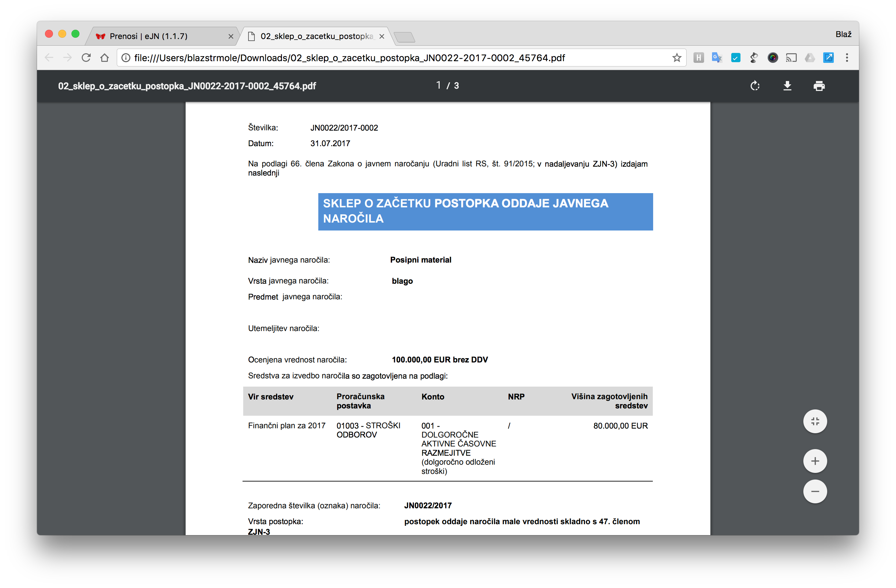Open the Google Translate extension
896x588 pixels.
click(717, 58)
